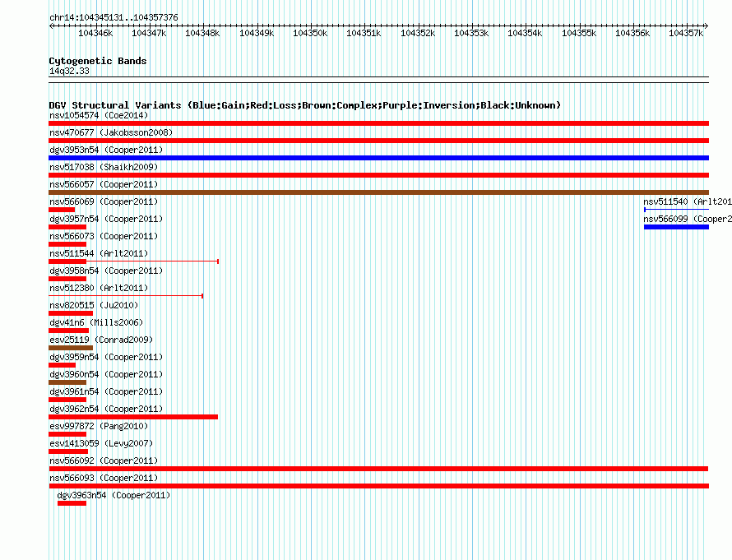This screenshot has width=732, height=560.
Task: Select dgv3958n54 (Cooper2011) variant label
Action: (106, 271)
